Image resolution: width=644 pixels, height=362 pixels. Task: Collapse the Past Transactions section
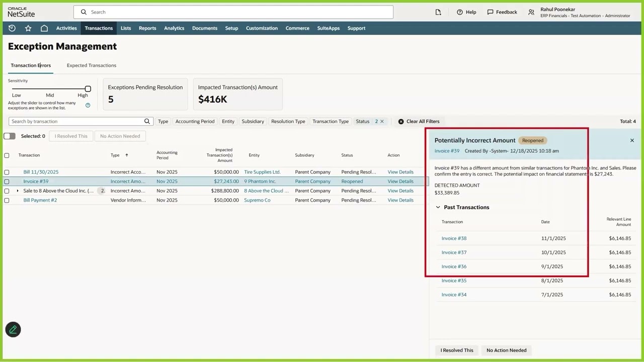pyautogui.click(x=438, y=207)
